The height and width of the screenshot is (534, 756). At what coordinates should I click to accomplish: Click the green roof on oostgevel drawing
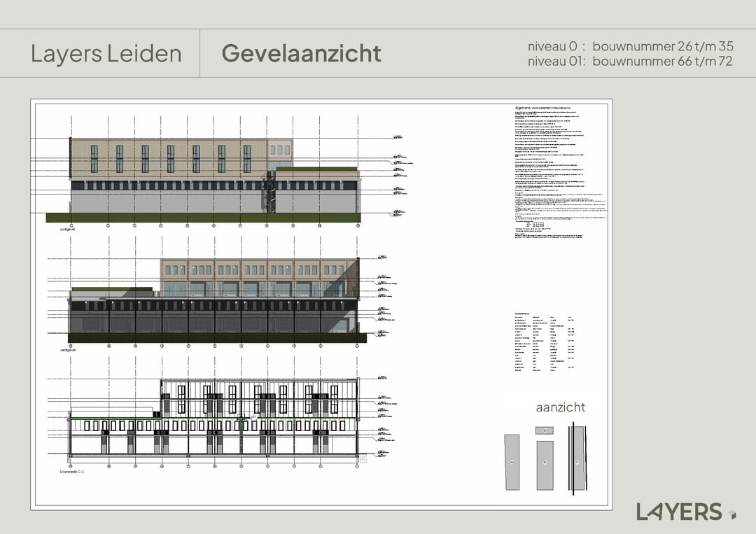[x=316, y=169]
